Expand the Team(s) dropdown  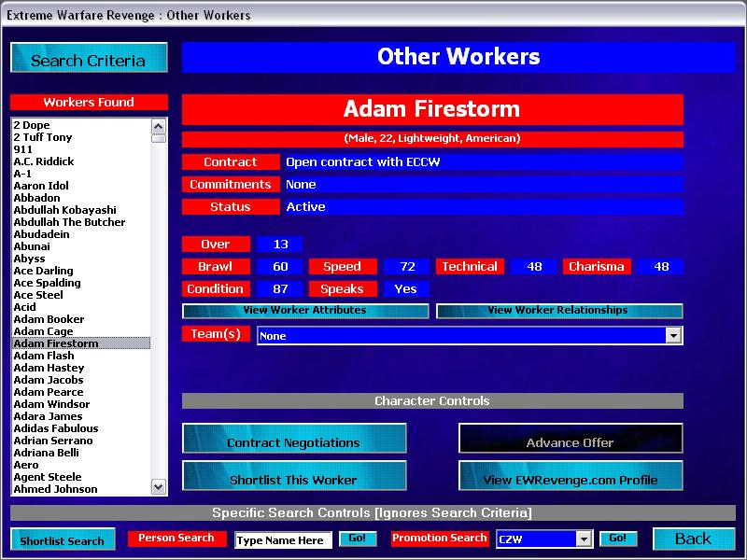point(672,336)
